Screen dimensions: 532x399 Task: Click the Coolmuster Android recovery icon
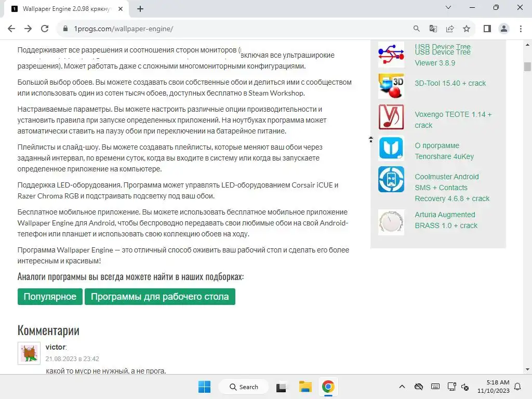[x=391, y=179]
